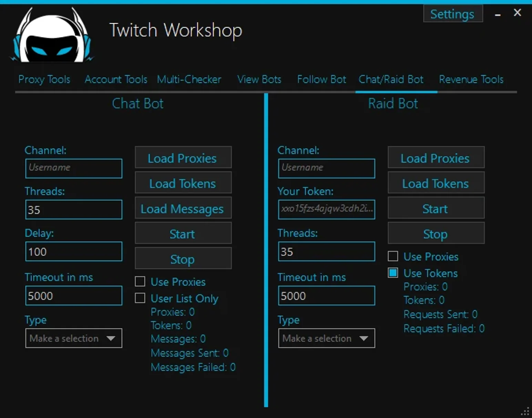Click the Chat Bot Threads field
This screenshot has width=532, height=418.
74,210
